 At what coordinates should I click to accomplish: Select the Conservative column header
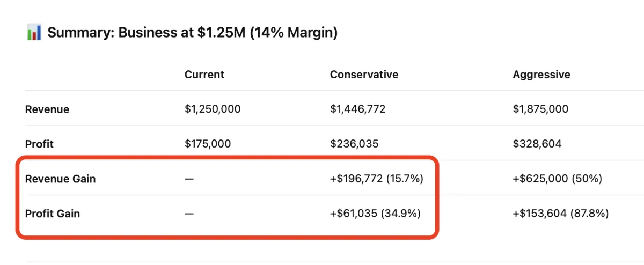[364, 75]
